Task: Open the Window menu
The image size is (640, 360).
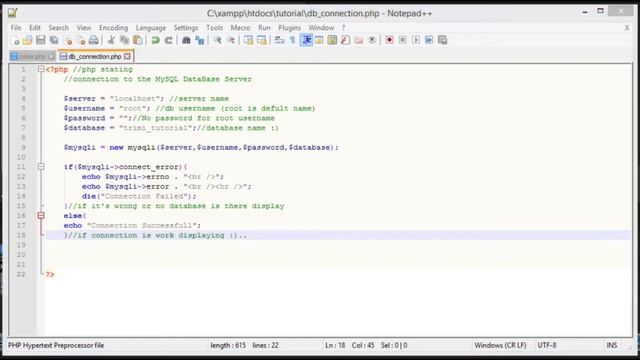Action: 321,28
